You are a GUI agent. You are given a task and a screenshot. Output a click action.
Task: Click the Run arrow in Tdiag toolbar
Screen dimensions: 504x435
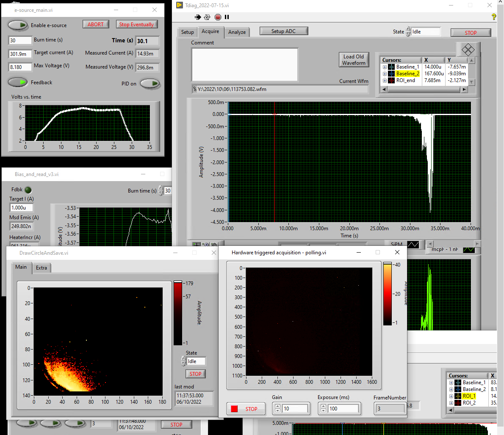[x=198, y=17]
